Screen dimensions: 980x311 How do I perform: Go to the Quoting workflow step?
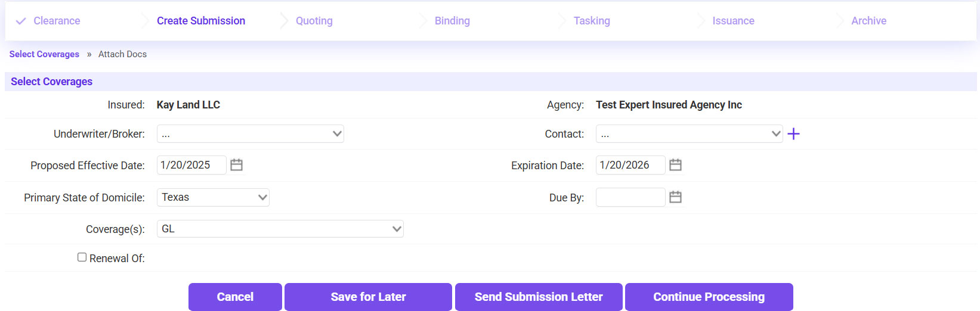coord(314,21)
